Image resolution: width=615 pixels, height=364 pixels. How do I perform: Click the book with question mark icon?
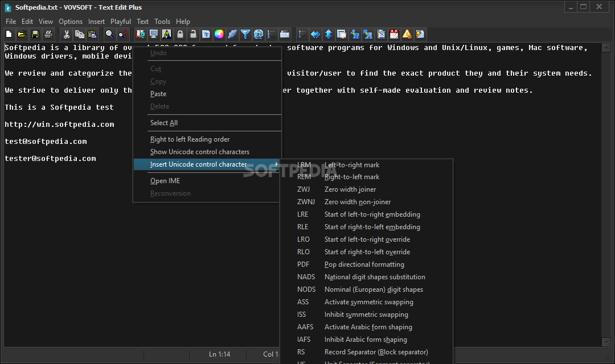tap(141, 35)
